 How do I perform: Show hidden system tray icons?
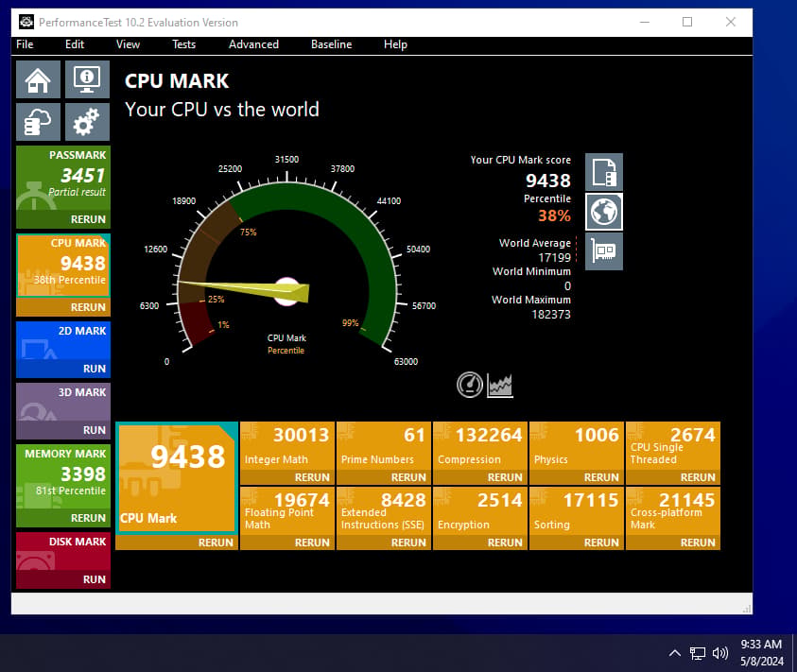click(x=674, y=653)
